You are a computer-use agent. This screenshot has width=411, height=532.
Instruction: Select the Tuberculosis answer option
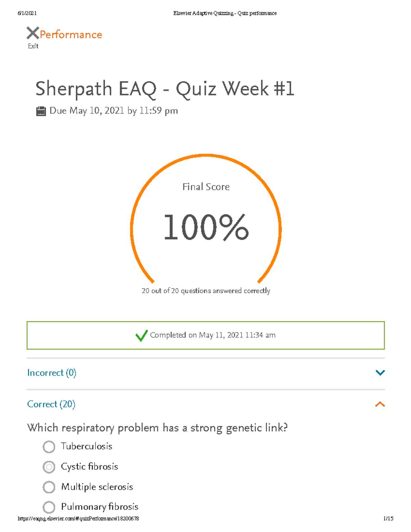[x=86, y=447]
